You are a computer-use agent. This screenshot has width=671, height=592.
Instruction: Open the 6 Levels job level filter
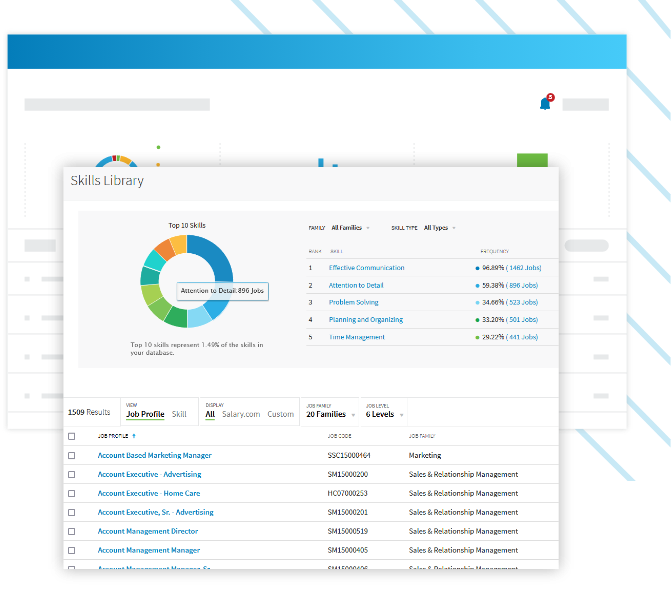[x=384, y=414]
